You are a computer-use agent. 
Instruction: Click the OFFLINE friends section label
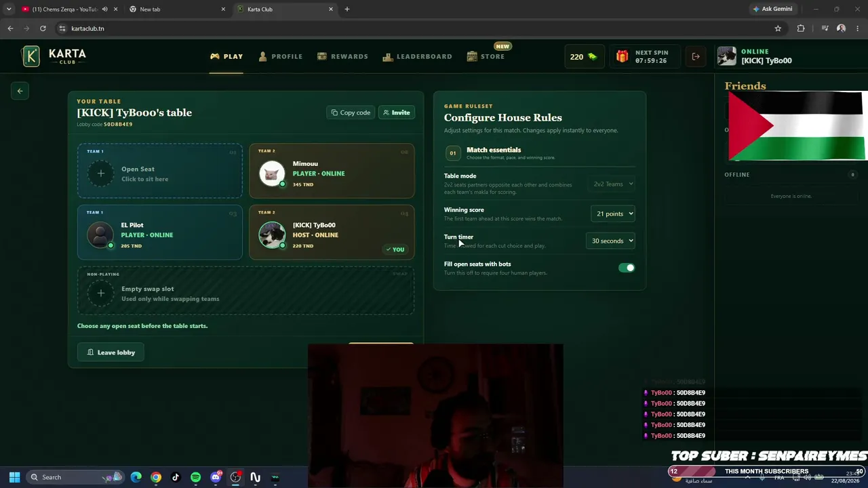tap(737, 175)
